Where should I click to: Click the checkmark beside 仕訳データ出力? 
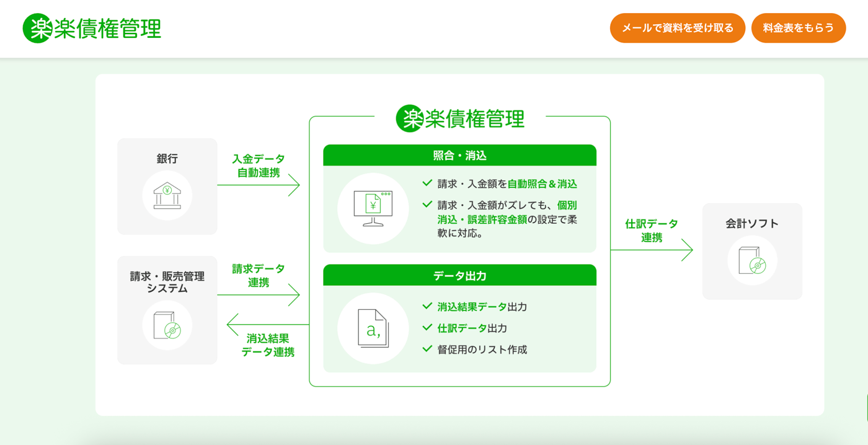pos(427,327)
